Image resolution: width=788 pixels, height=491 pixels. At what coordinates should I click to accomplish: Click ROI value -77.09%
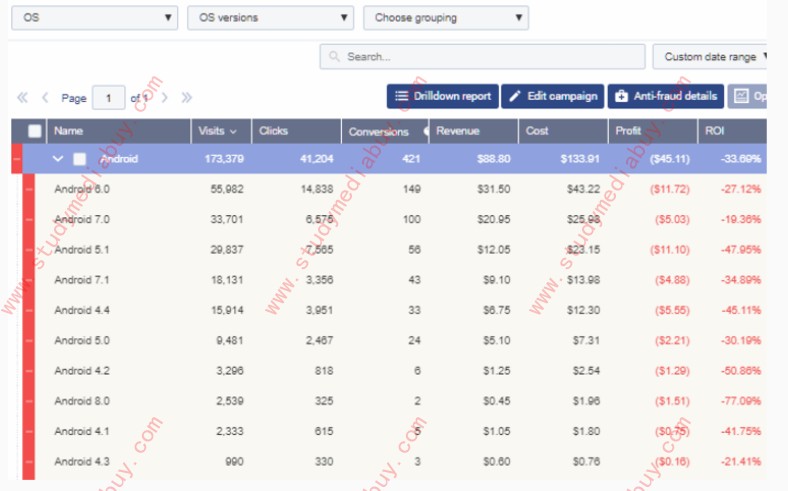741,401
